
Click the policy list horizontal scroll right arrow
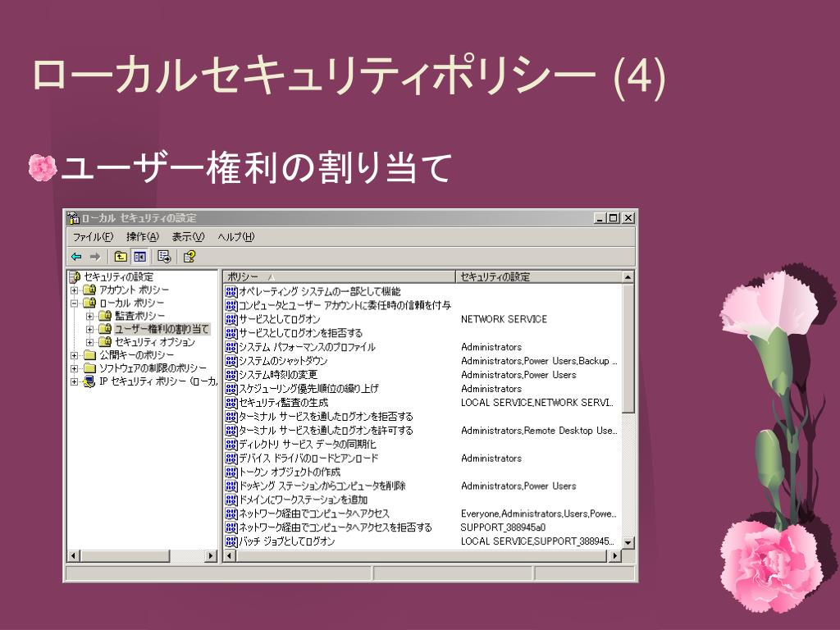615,556
